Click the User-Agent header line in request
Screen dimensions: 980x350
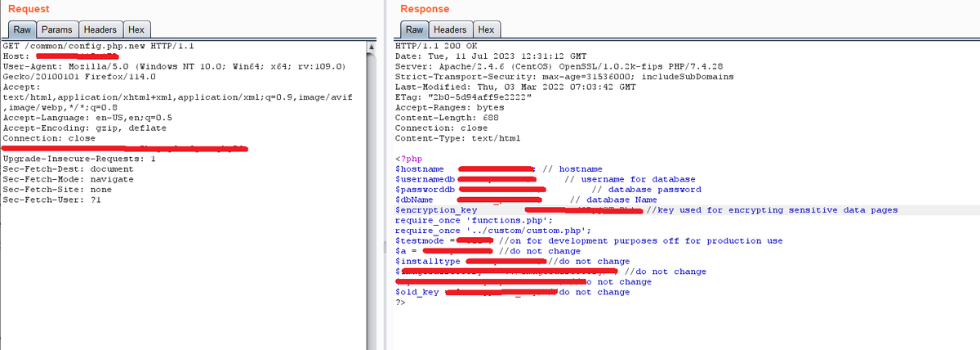tap(176, 65)
